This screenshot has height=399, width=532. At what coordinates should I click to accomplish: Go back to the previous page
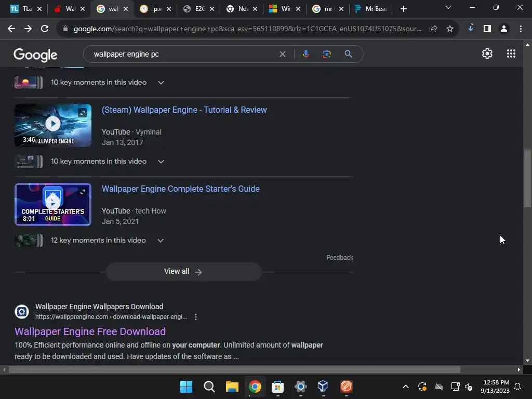click(11, 29)
